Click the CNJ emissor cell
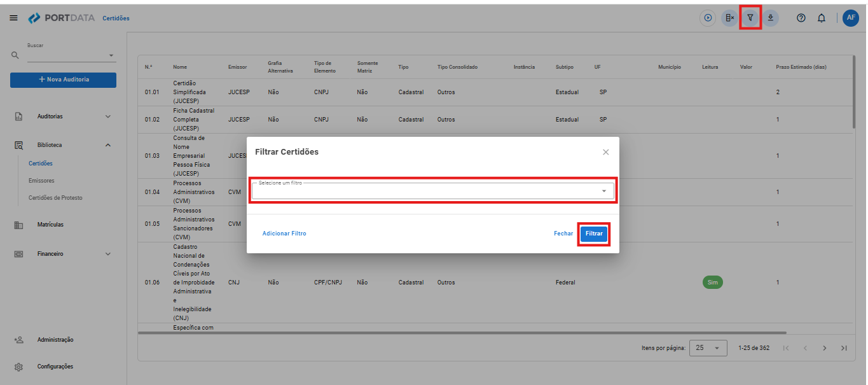 point(233,283)
